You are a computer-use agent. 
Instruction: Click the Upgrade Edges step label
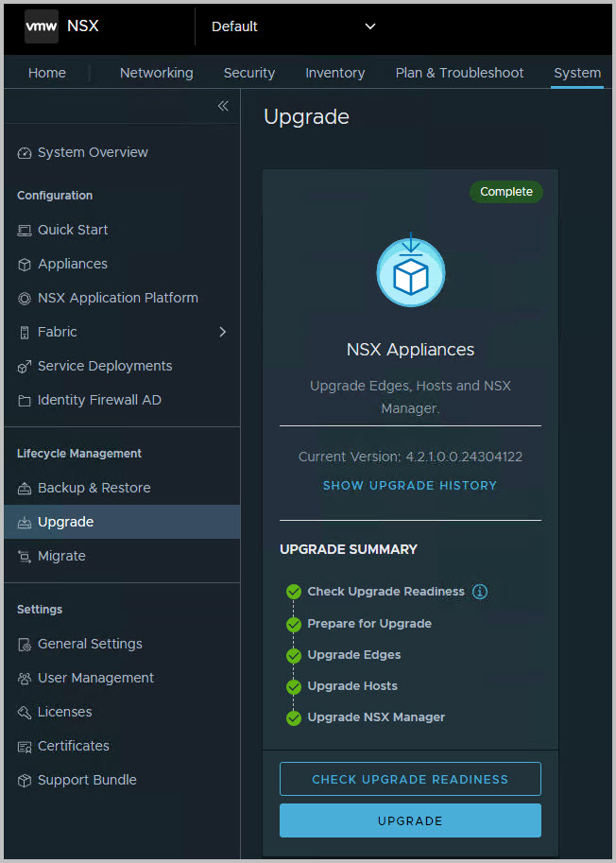(x=354, y=655)
